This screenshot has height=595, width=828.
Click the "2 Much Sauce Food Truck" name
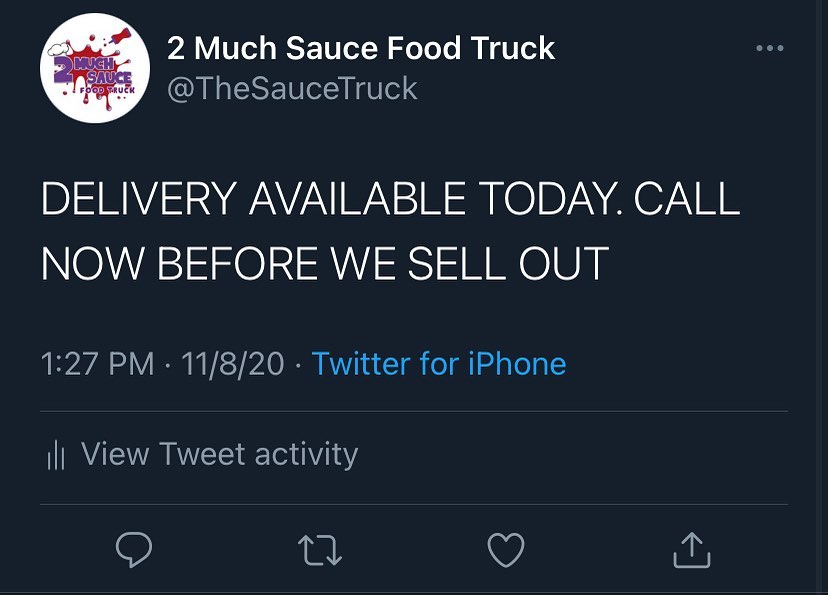click(x=361, y=48)
